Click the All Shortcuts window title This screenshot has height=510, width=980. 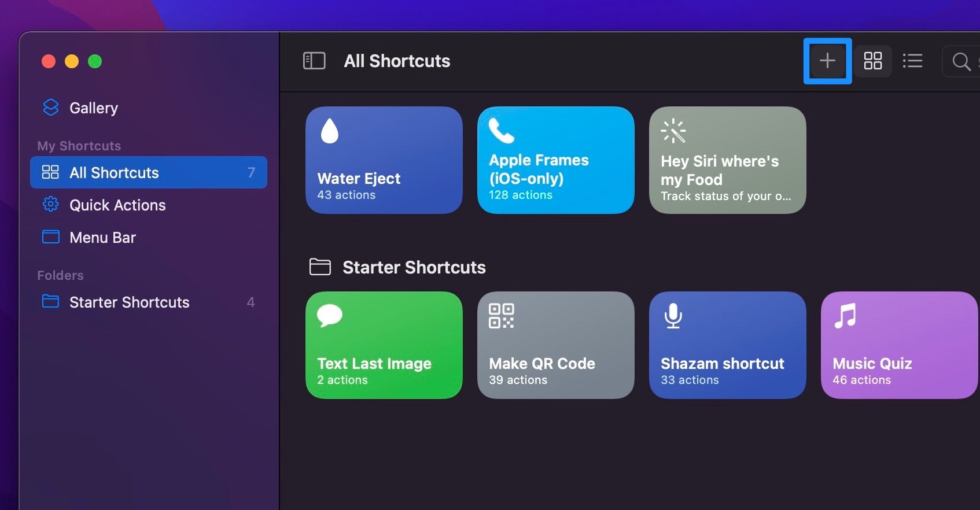pos(397,61)
